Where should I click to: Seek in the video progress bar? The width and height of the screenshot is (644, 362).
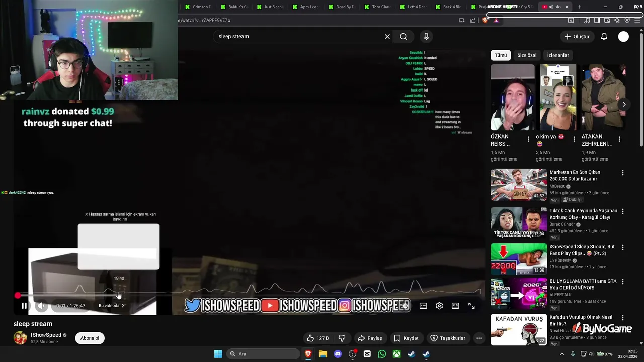(249, 295)
